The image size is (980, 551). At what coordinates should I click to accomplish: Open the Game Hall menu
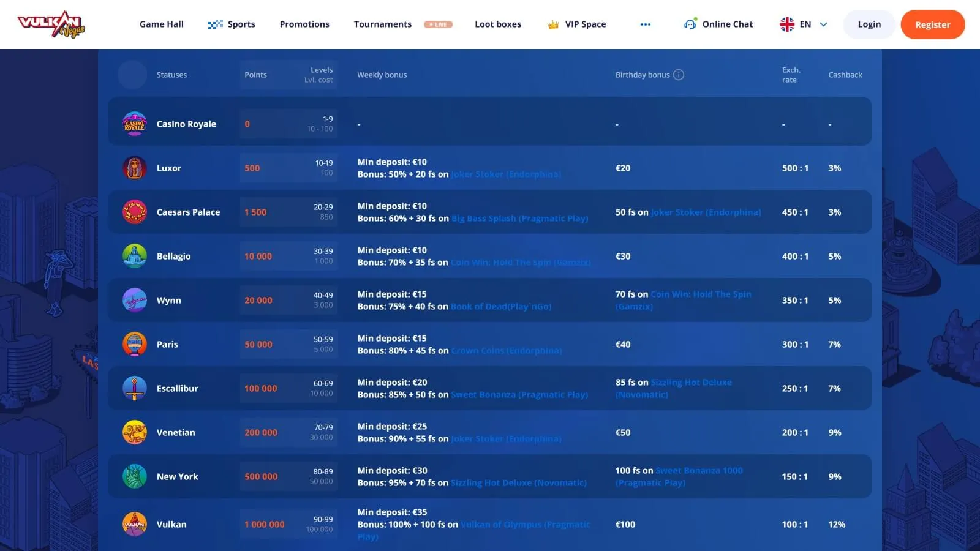[162, 24]
